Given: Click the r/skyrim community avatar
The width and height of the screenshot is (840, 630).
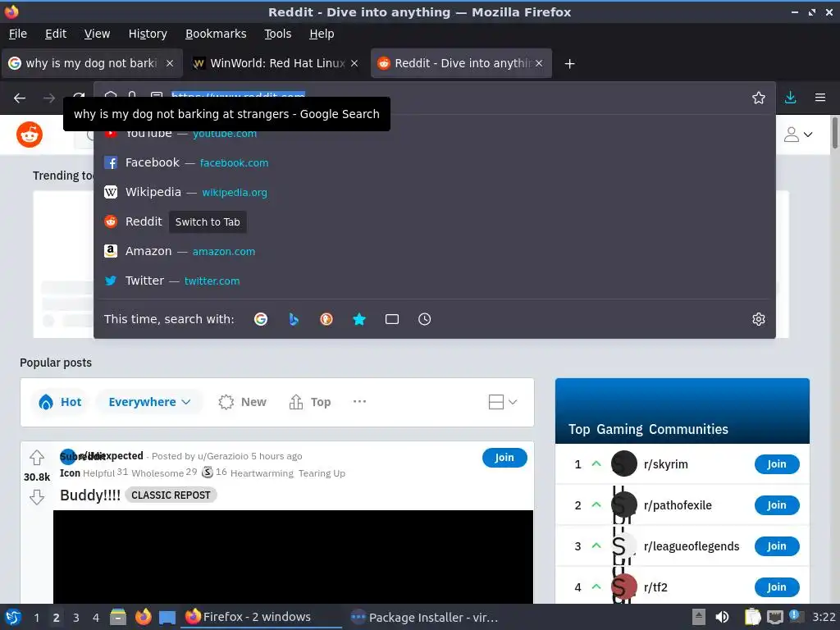Looking at the screenshot, I should (624, 464).
